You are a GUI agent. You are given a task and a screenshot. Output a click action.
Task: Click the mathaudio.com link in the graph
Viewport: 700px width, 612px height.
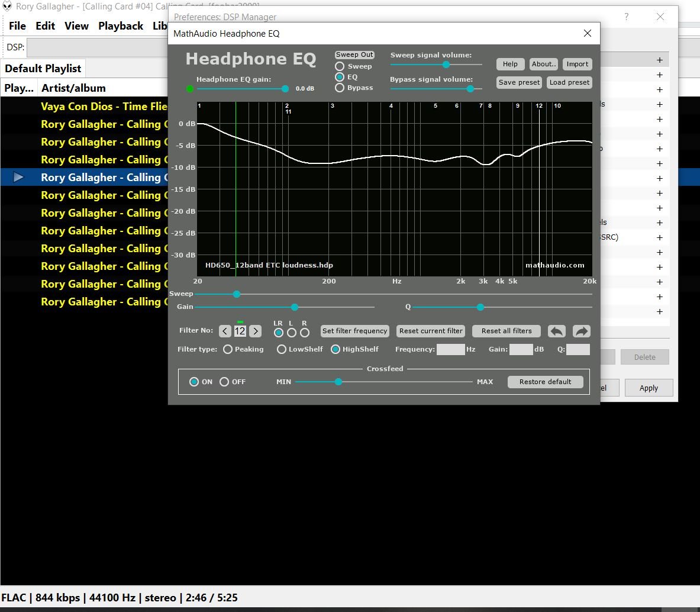coord(555,266)
